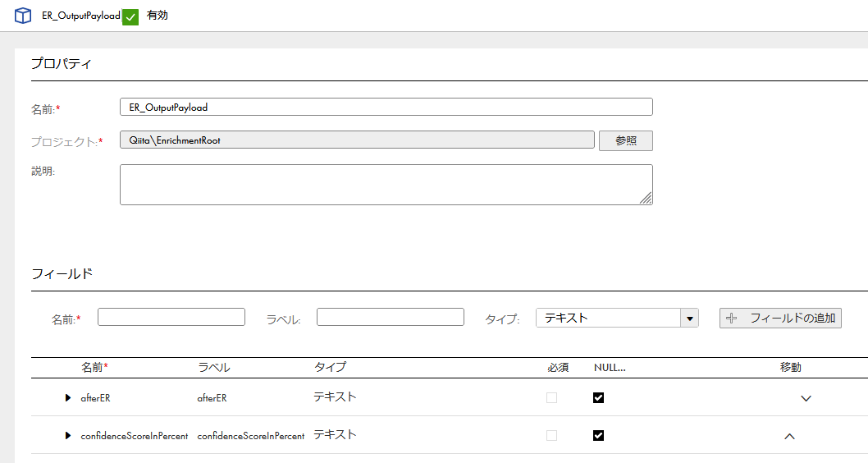Screen dimensions: 868x463
Task: Open the タイプ dropdown showing テキスト
Action: (617, 318)
